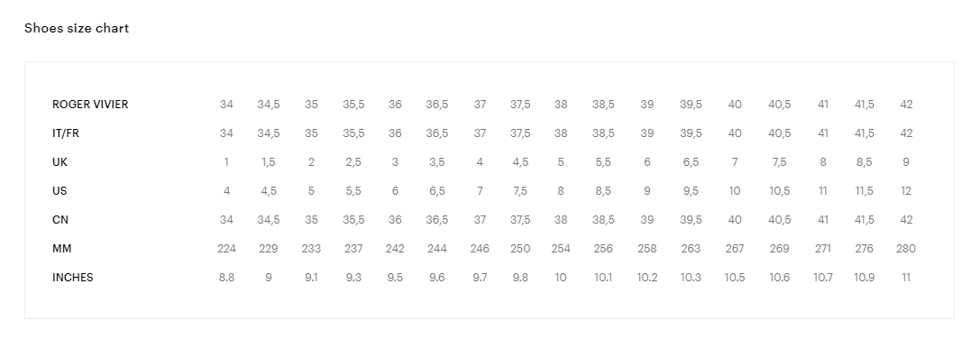This screenshot has height=348, width=980.
Task: Select the CN row label
Action: click(60, 219)
